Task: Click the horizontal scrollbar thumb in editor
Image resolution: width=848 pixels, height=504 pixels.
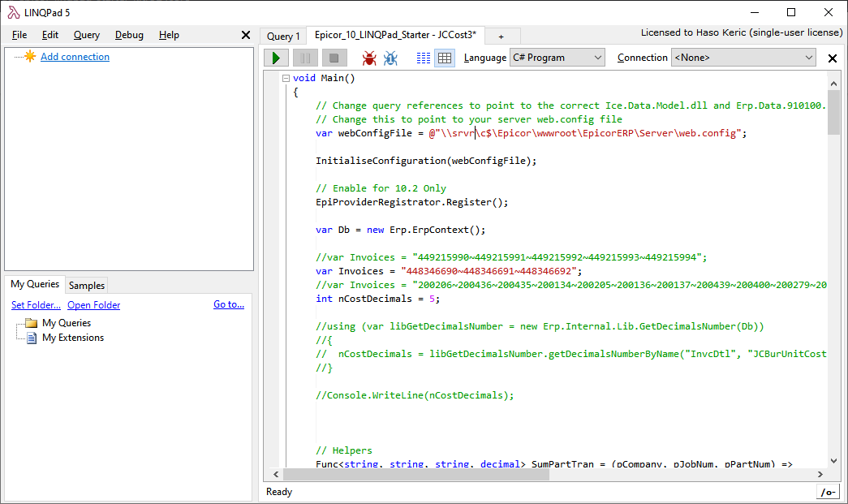Action: (x=416, y=474)
